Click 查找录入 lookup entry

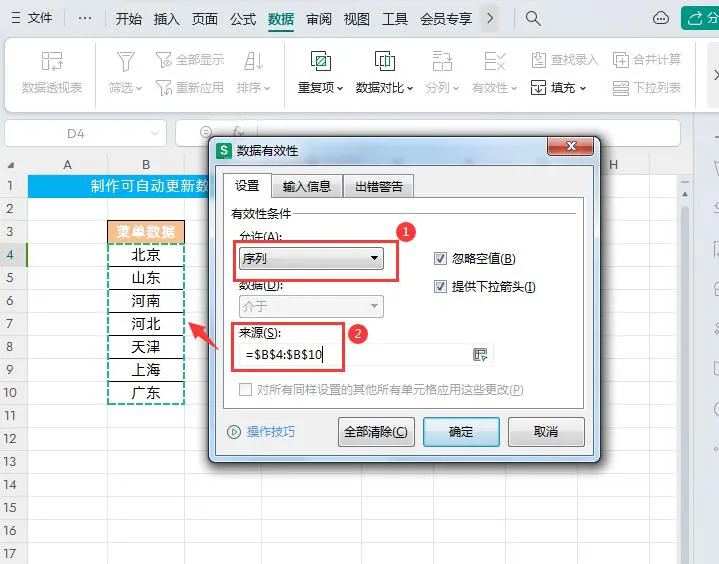click(565, 60)
